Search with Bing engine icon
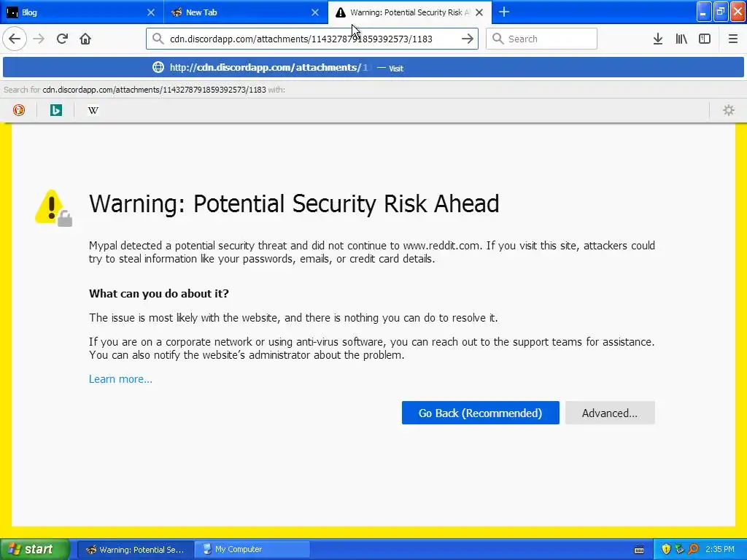747x560 pixels. point(55,111)
